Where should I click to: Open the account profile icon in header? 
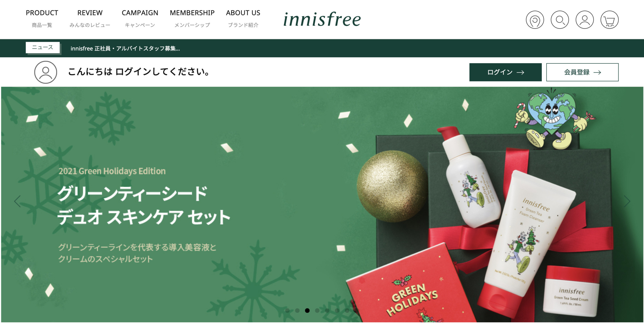pos(584,20)
